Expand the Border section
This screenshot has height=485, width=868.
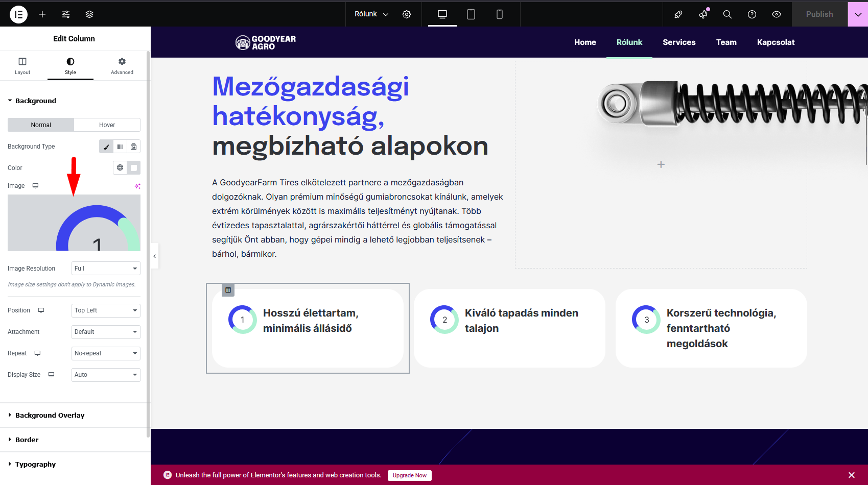(74, 440)
